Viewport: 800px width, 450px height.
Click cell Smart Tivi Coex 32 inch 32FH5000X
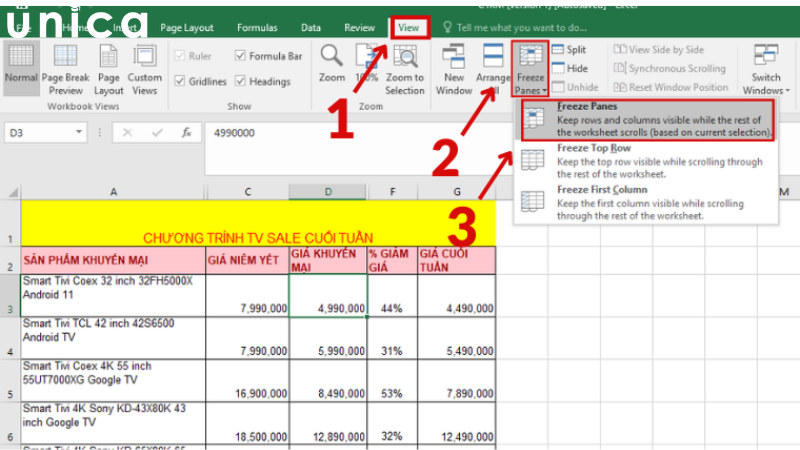point(113,296)
